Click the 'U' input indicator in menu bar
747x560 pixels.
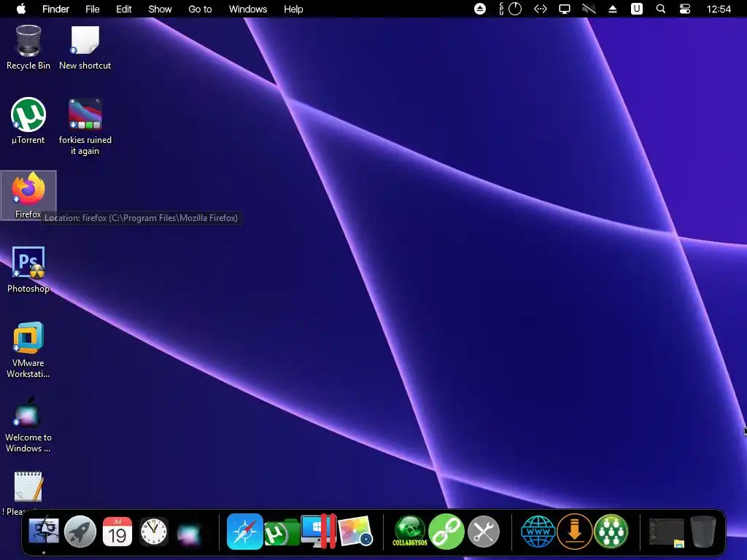(x=636, y=9)
